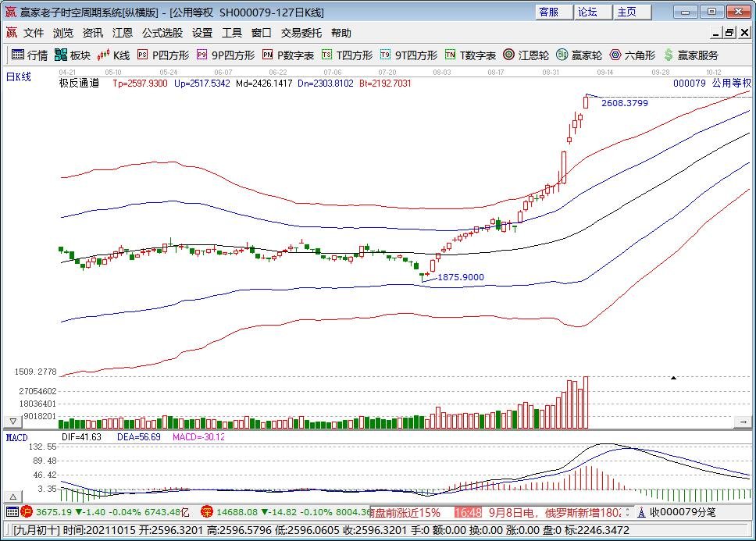Open the 资讯 menu
The width and height of the screenshot is (756, 541).
click(x=93, y=33)
